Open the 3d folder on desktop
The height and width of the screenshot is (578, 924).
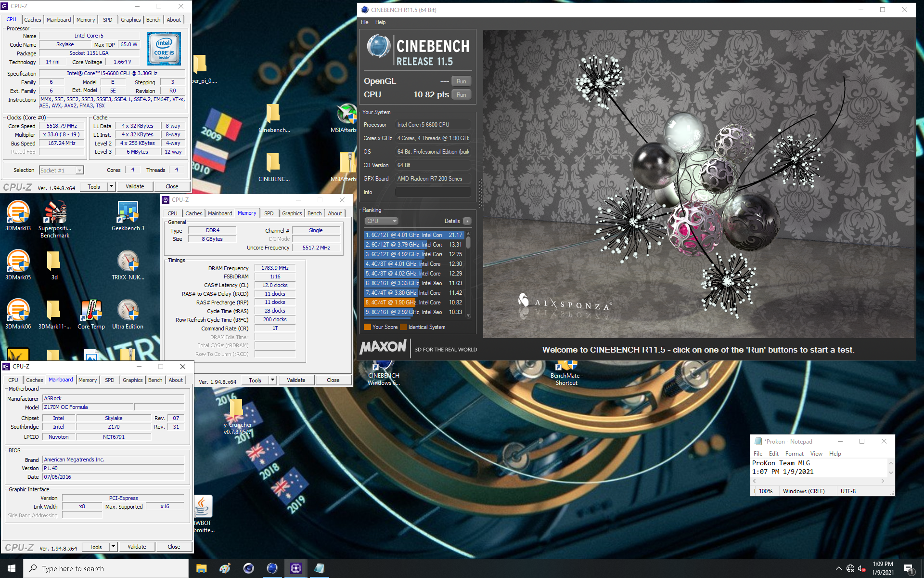[x=54, y=265]
